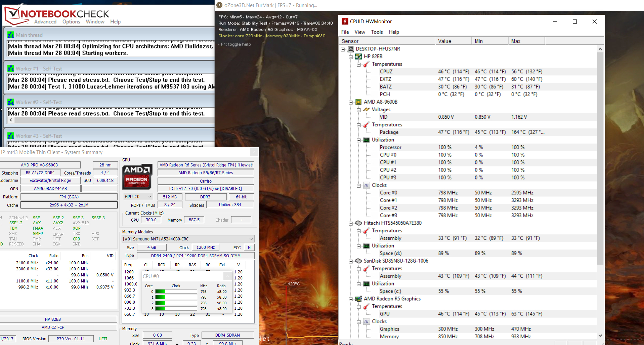This screenshot has height=345, width=644.
Task: Click the thermometer icon of Temperatures under SanDisk drive
Action: (x=367, y=268)
